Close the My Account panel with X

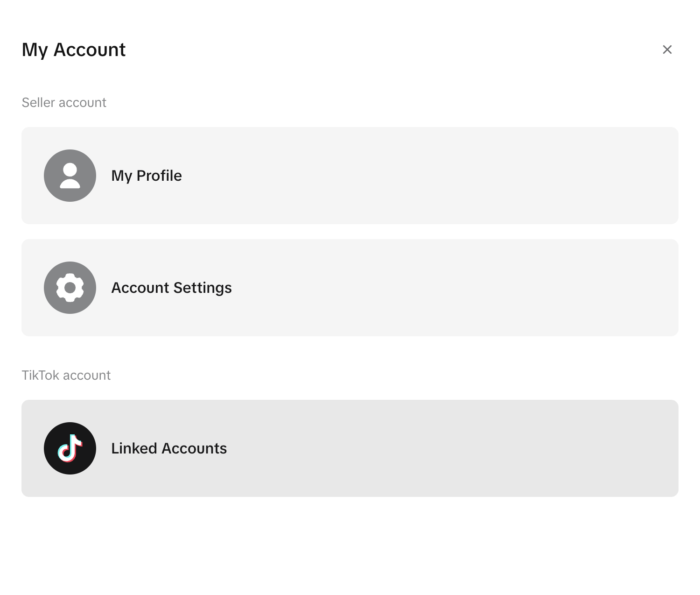pyautogui.click(x=667, y=50)
